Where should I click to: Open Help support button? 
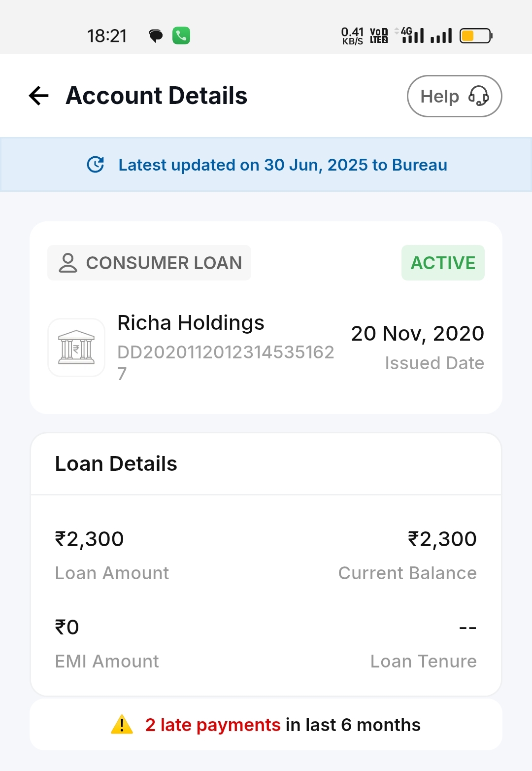(454, 96)
